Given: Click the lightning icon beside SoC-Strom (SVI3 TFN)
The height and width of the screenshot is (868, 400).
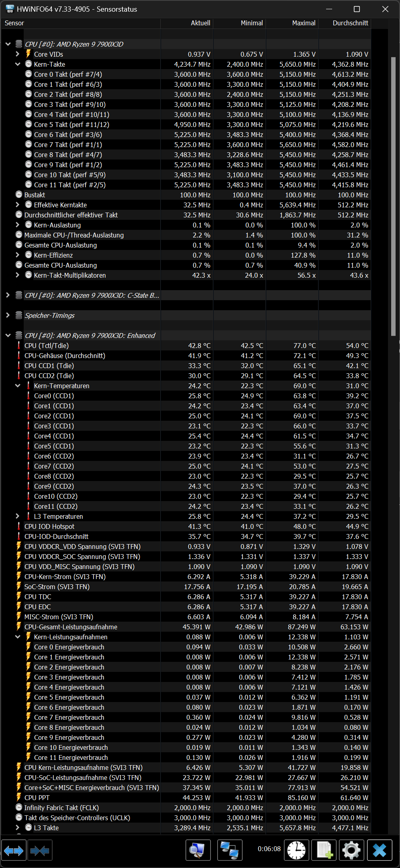Looking at the screenshot, I should click(19, 586).
